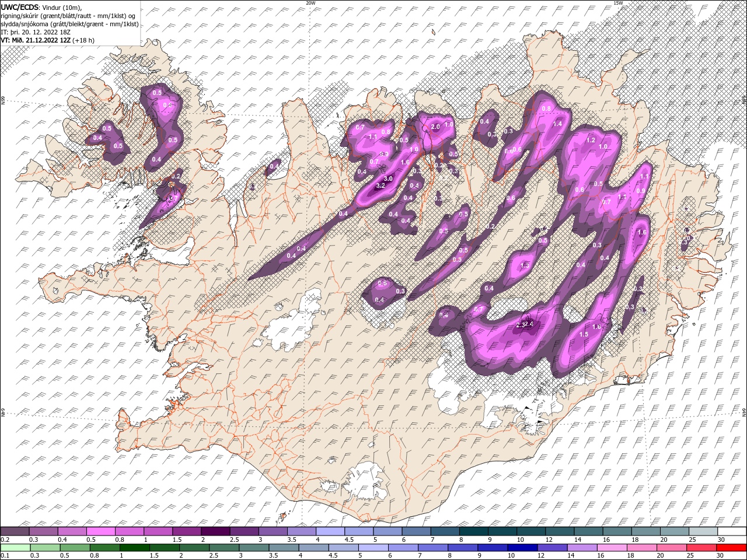Click the 'slydda/snjókoma' legend description line

(x=69, y=23)
